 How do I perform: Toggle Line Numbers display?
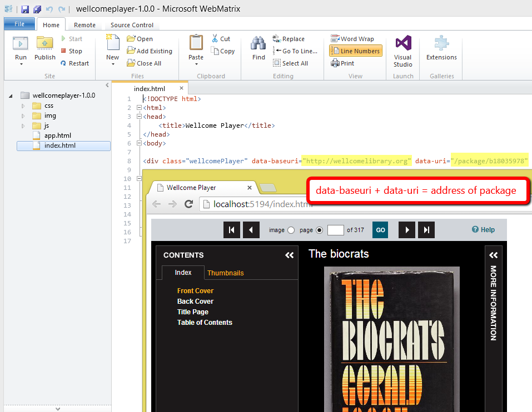pos(356,51)
